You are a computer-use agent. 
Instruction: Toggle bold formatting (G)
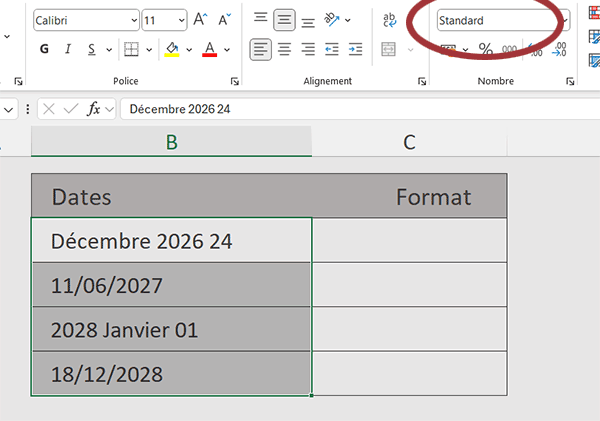click(43, 49)
